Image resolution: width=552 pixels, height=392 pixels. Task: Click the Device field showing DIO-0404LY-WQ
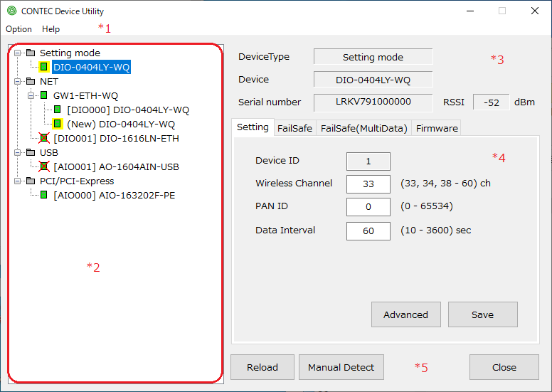click(373, 80)
